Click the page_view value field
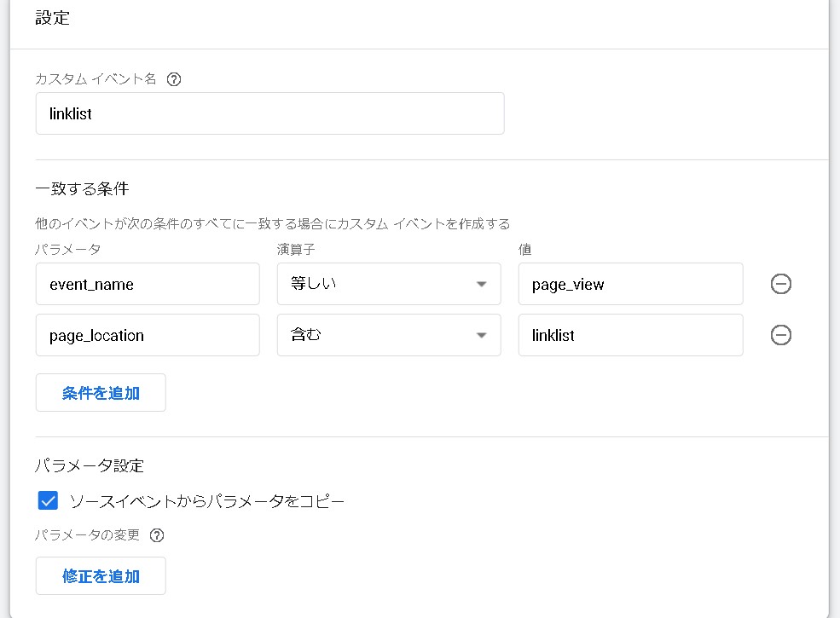840x618 pixels. 630,284
